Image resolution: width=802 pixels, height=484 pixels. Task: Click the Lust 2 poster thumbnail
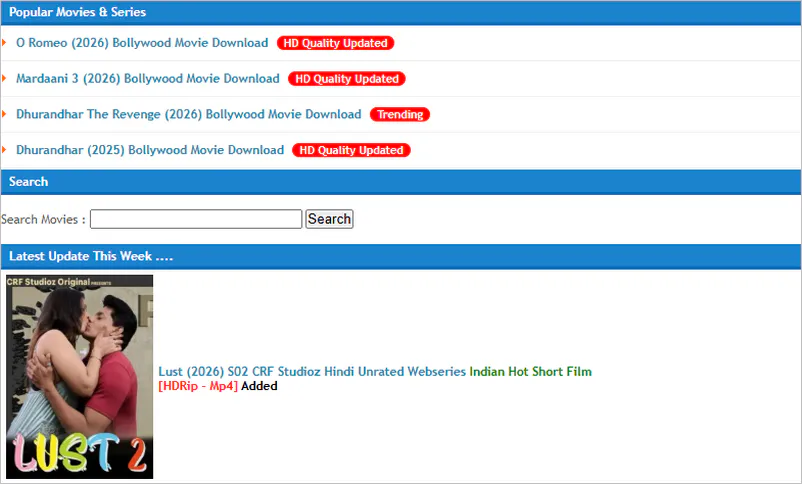pos(79,377)
